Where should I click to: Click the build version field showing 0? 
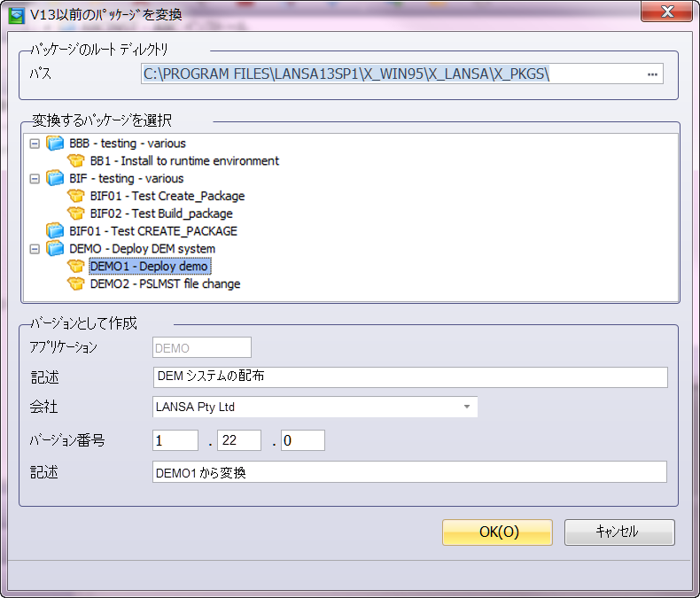tap(303, 440)
